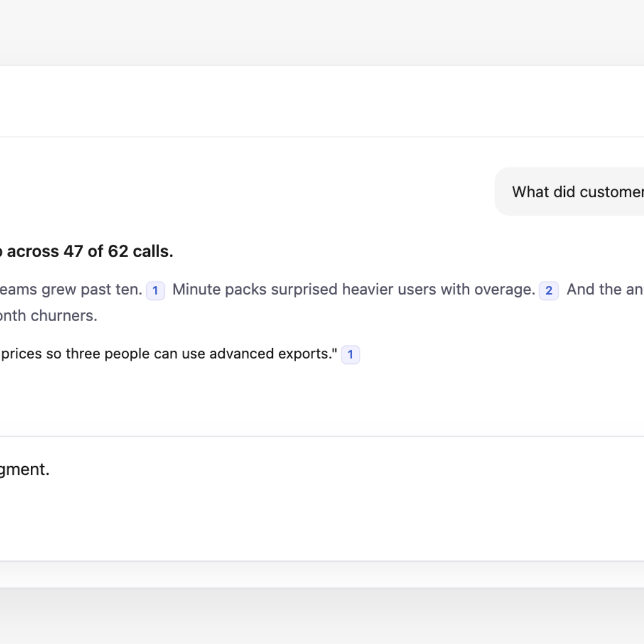Click the word 'Minute' in the summary

pos(196,289)
